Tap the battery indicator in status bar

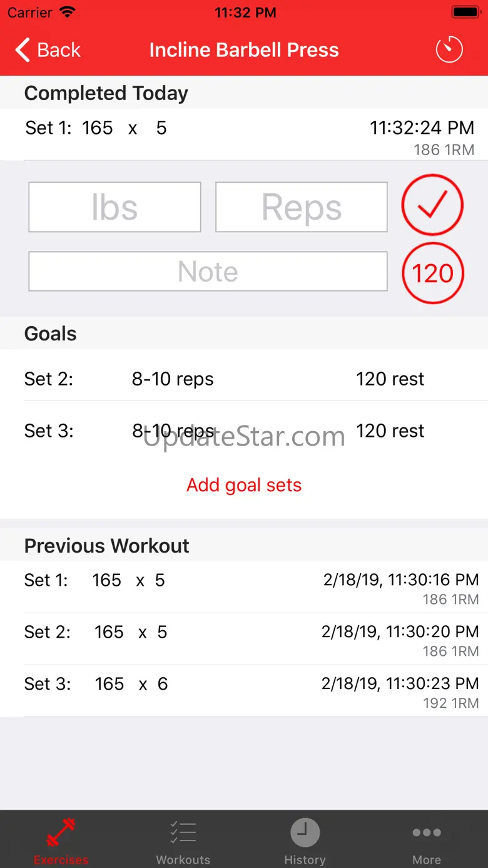coord(465,12)
